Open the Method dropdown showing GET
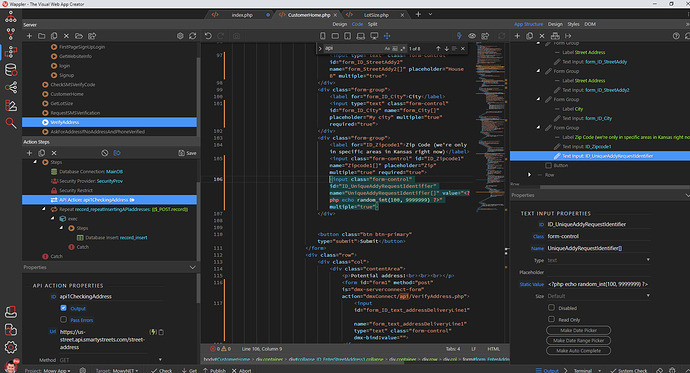 point(110,360)
